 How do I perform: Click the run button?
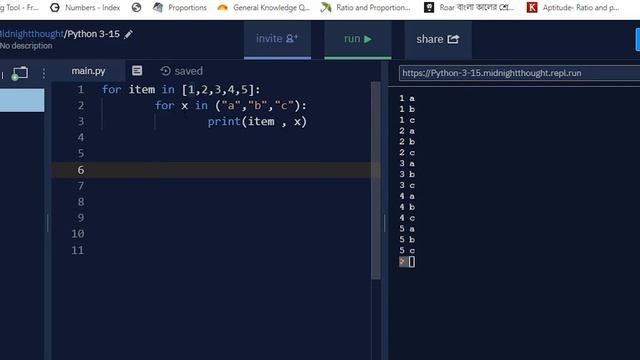tap(358, 39)
